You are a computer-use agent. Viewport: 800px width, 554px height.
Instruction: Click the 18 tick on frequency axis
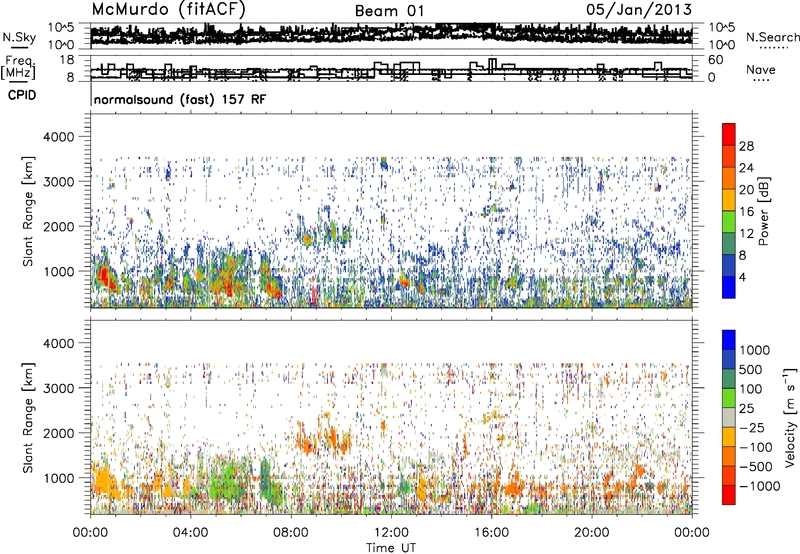[x=67, y=60]
